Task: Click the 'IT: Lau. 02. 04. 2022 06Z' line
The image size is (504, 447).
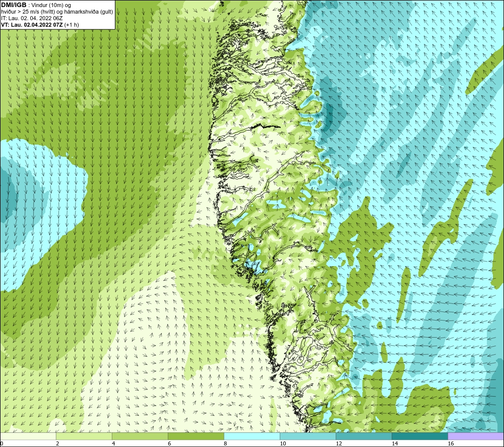Action: (x=31, y=18)
